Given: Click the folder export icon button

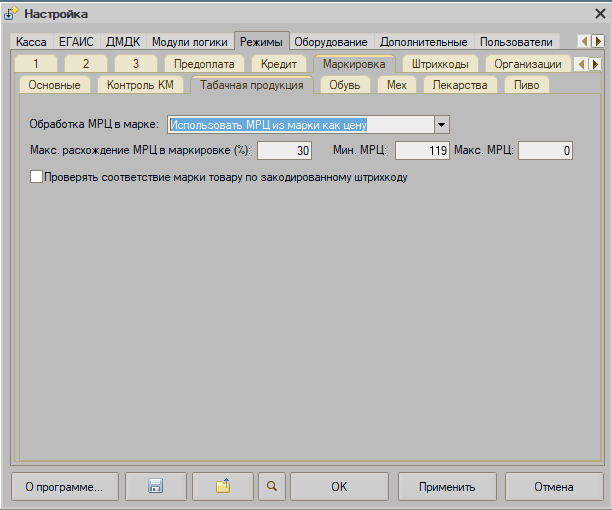Looking at the screenshot, I should (223, 487).
